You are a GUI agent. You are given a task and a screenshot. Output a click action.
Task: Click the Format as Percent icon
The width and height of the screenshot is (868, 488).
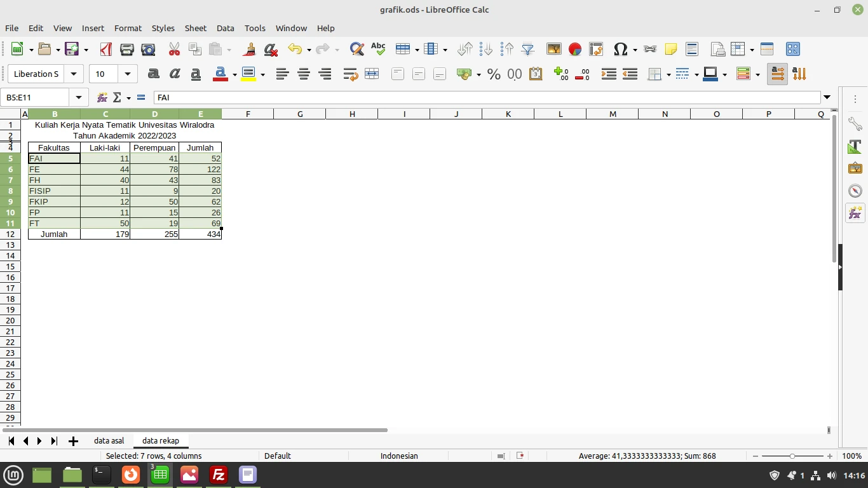pyautogui.click(x=494, y=74)
